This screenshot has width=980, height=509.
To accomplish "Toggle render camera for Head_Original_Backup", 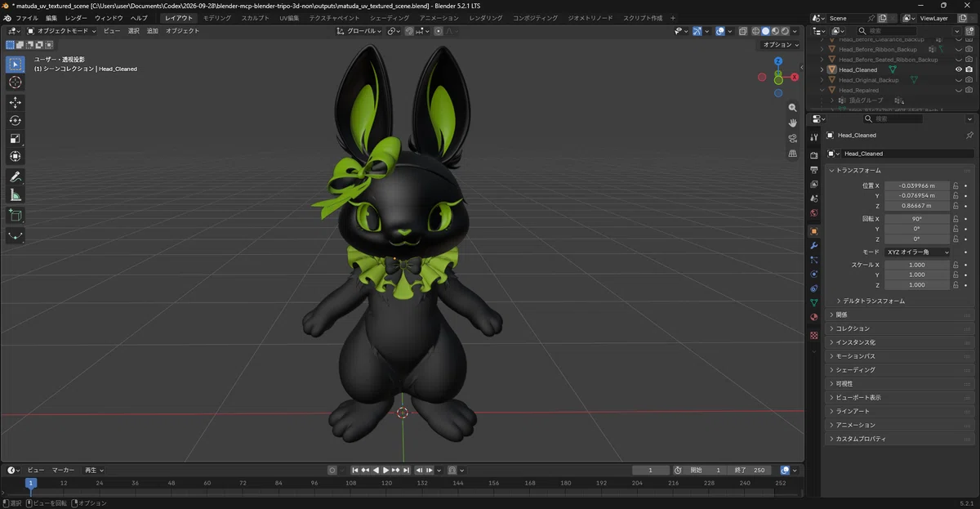I will point(969,80).
